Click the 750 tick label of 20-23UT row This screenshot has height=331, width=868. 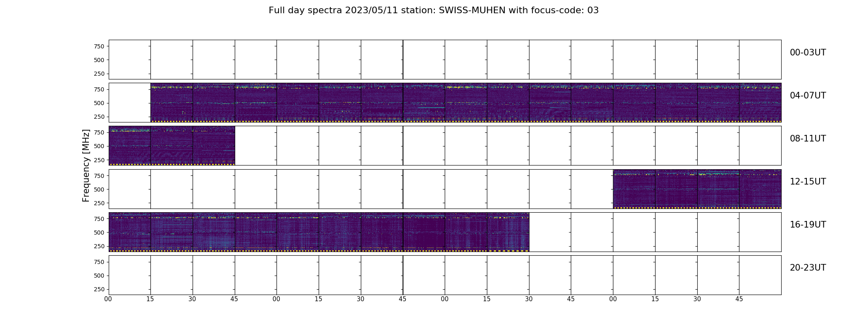click(x=99, y=262)
